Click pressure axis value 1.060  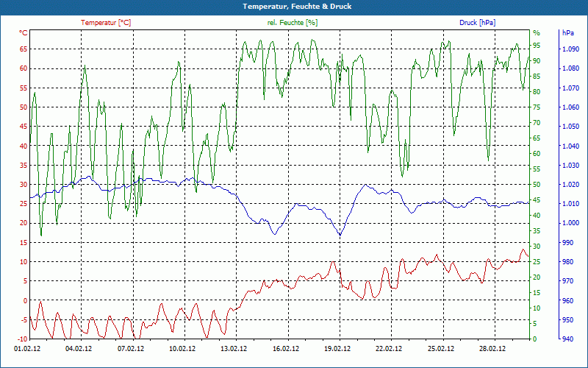tap(571, 107)
